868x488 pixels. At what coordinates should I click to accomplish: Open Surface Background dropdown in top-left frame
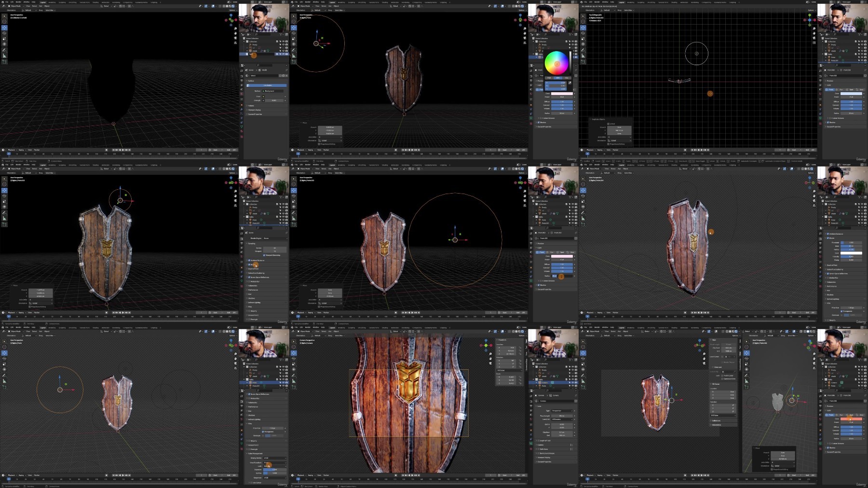tap(273, 91)
